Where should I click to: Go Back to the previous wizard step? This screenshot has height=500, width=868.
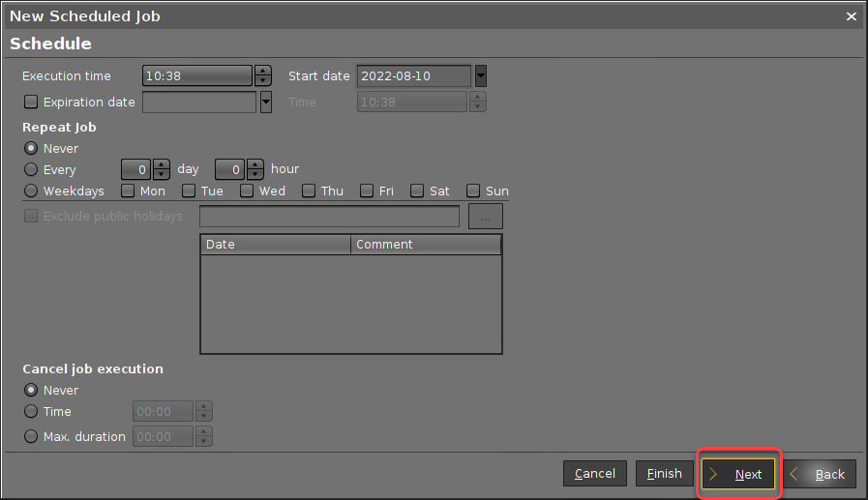pos(820,474)
